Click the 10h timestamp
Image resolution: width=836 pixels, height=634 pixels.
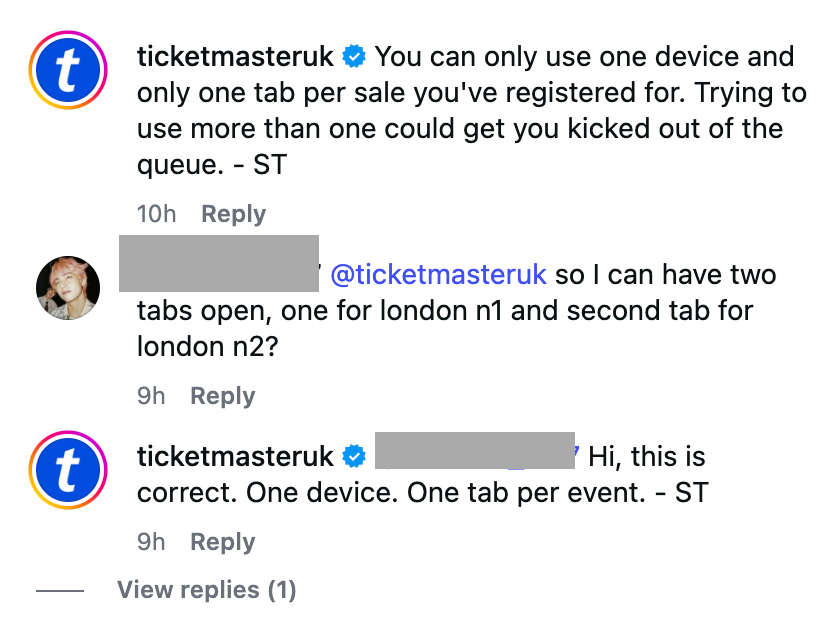159,214
